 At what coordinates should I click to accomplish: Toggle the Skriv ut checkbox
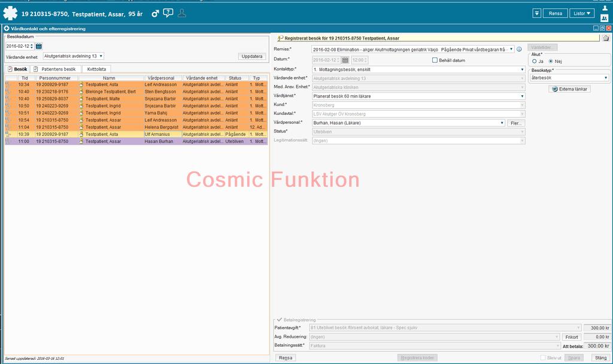(542, 358)
